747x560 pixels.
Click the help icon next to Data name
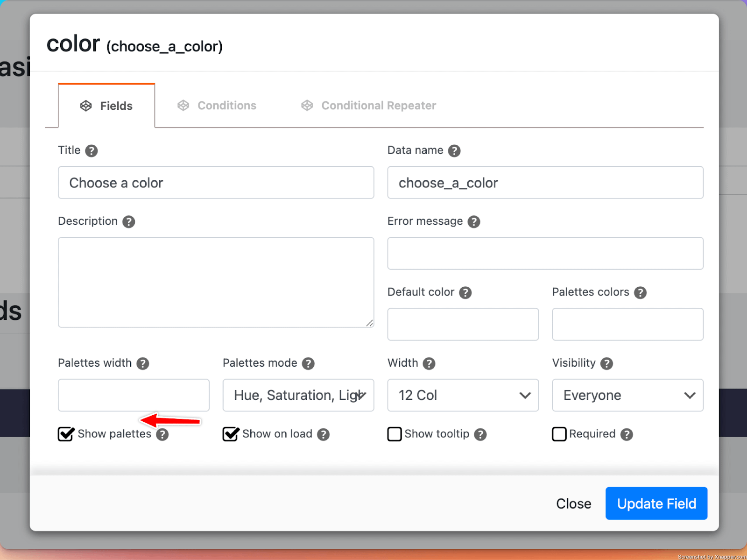[454, 151]
